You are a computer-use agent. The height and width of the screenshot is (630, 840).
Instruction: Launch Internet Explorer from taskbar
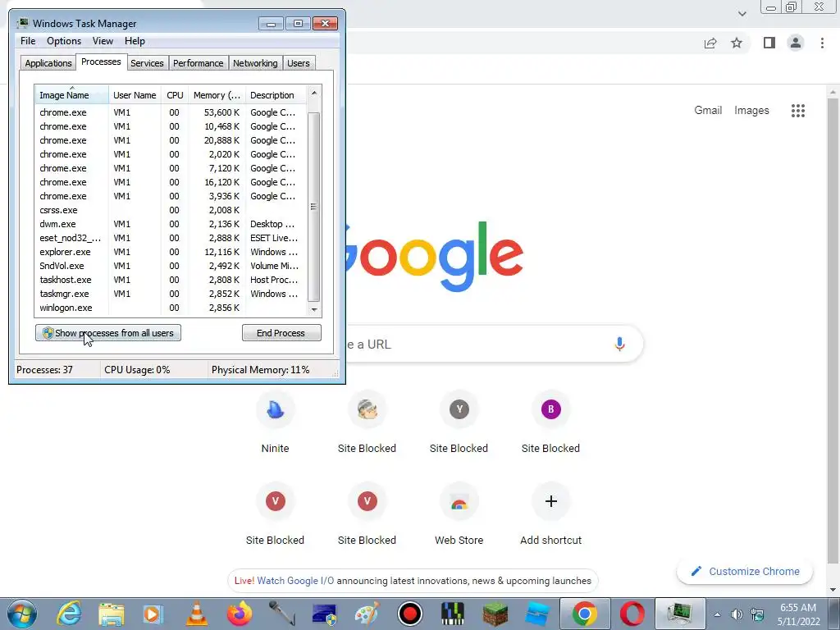coord(69,614)
